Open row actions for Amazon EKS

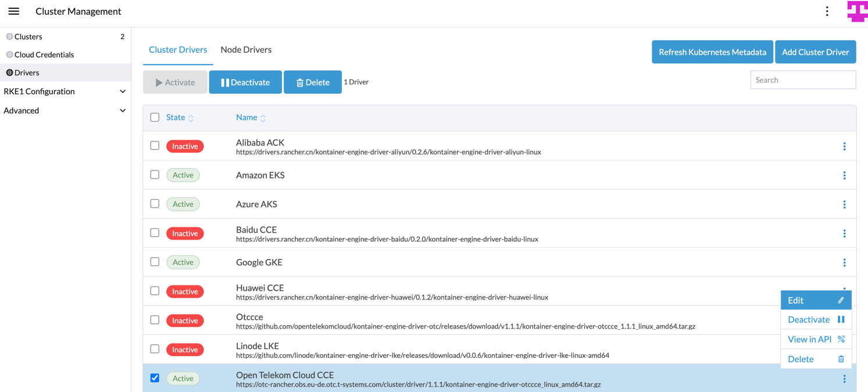click(x=844, y=176)
